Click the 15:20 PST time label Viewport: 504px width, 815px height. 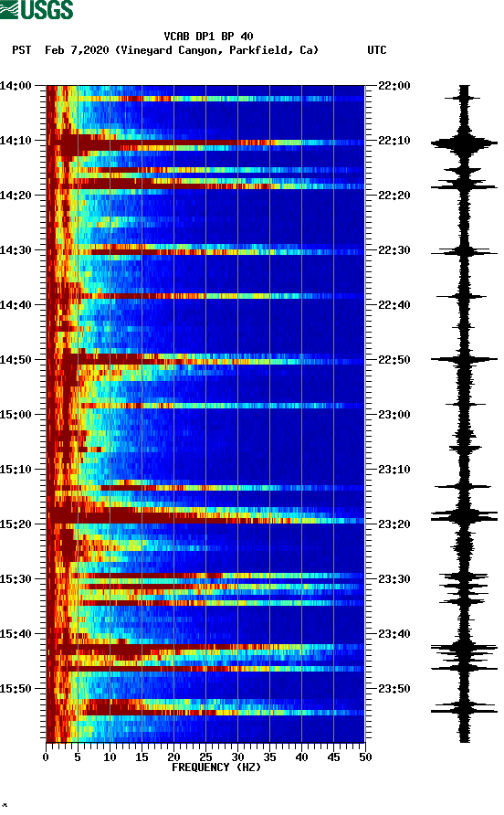[x=16, y=524]
